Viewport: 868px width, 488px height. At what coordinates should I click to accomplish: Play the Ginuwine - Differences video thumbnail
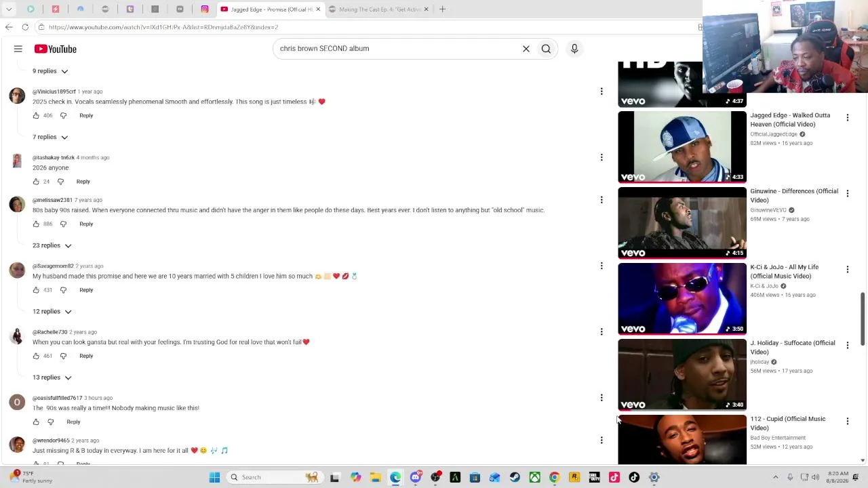tap(682, 223)
